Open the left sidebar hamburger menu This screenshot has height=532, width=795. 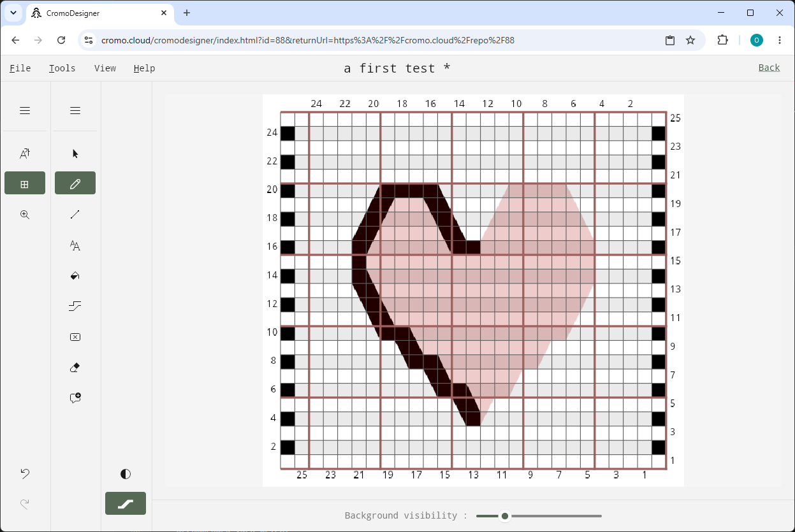click(x=25, y=111)
